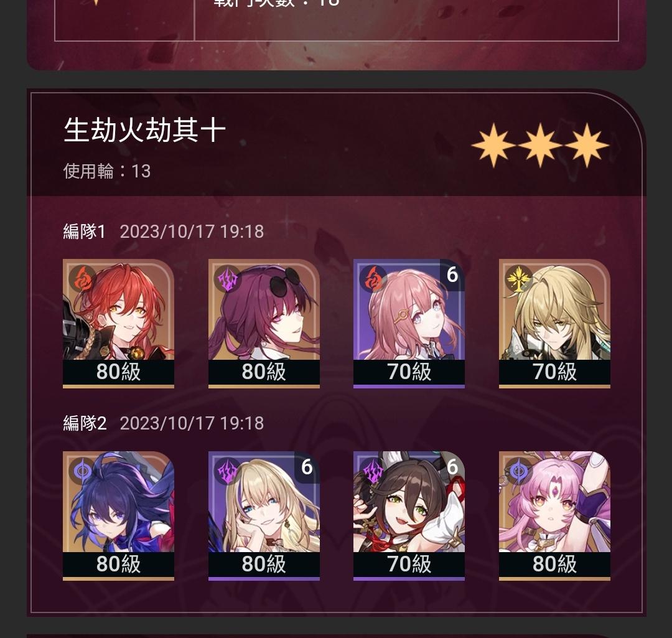Select the brown-haired fox-eared character card

point(409,516)
